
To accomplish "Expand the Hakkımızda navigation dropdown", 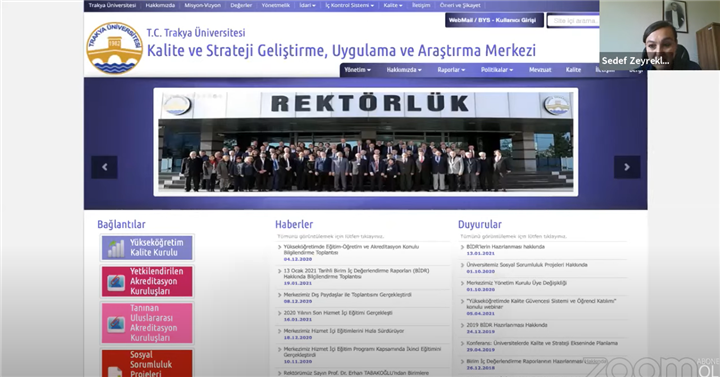I will pyautogui.click(x=404, y=70).
